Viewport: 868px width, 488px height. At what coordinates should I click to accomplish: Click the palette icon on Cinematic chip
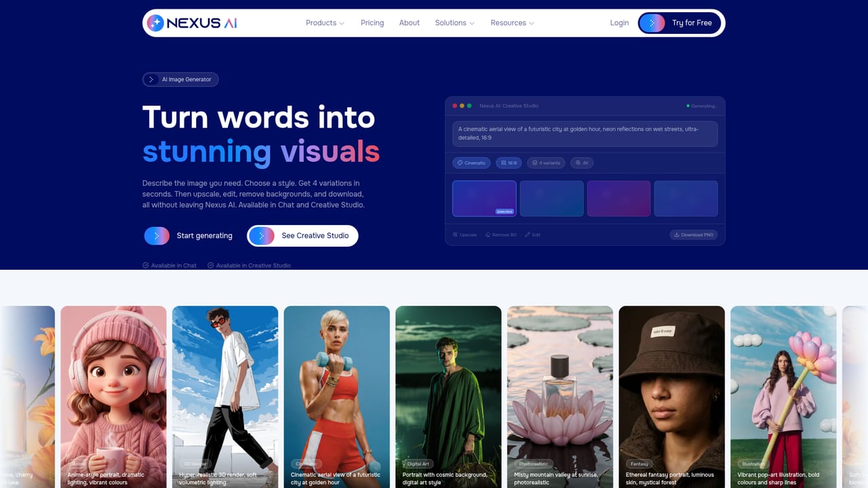coord(460,163)
